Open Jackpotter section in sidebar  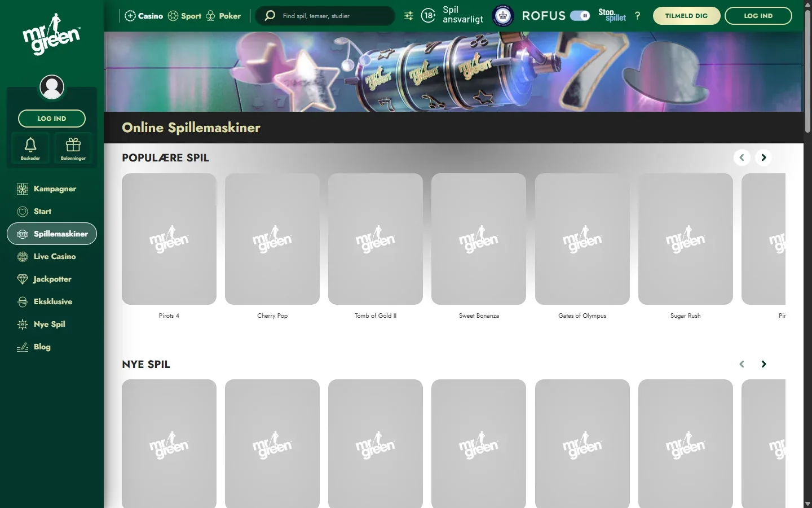click(52, 279)
